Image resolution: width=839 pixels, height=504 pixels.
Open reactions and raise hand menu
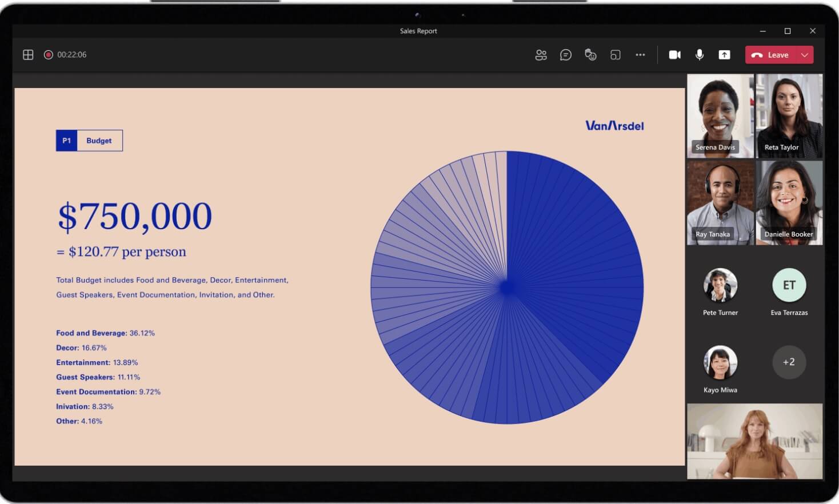click(590, 55)
